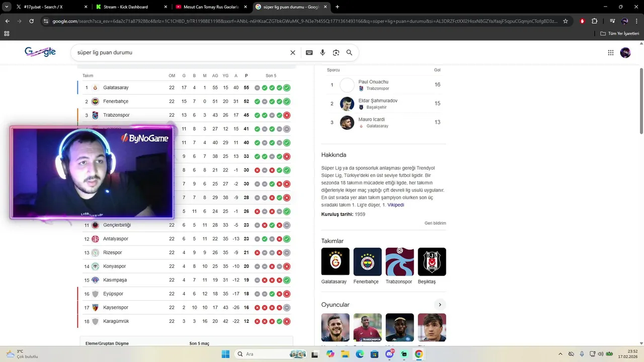The image size is (644, 362).
Task: Click the first player thumbnail under Oyuncular
Action: pos(335,327)
